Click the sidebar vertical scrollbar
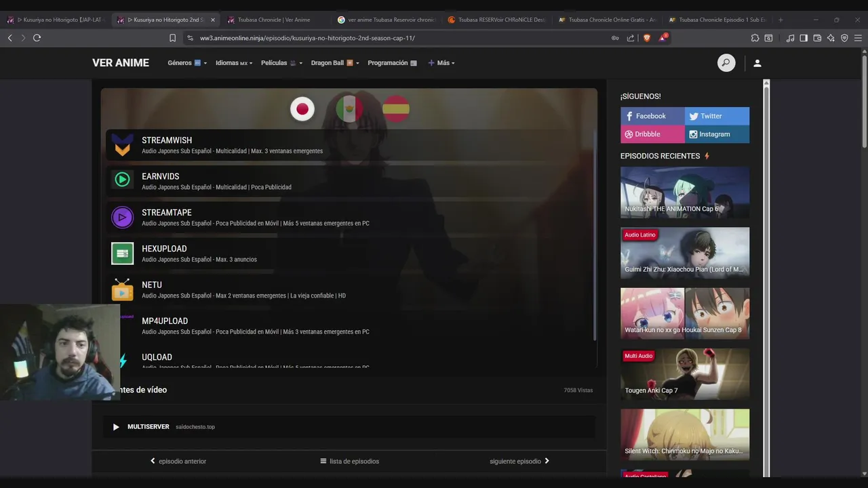This screenshot has height=488, width=868. [766, 278]
